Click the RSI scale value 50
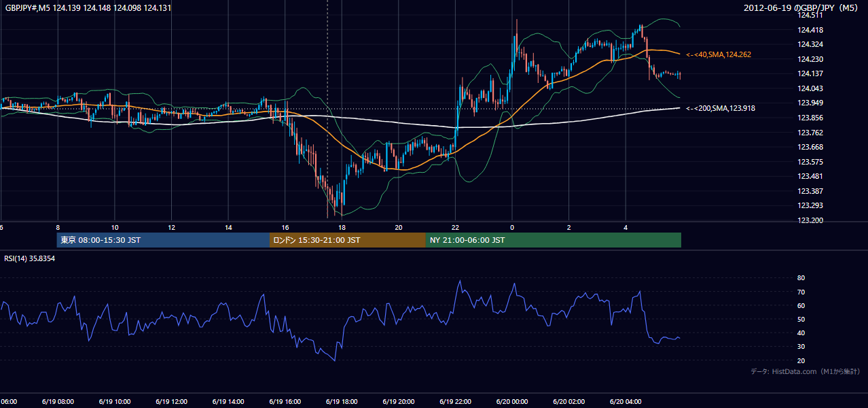The image size is (868, 408). pos(801,319)
